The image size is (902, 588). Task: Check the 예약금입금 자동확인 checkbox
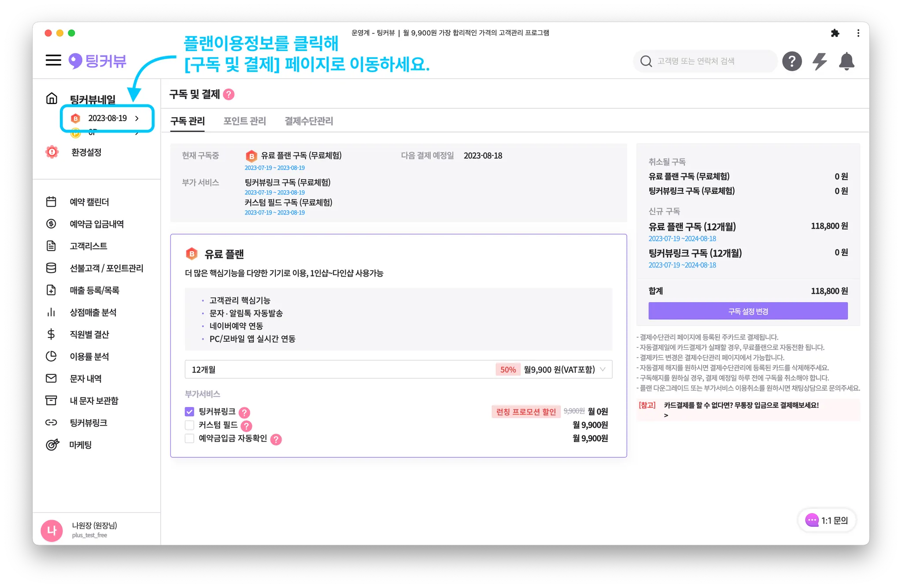pos(189,438)
